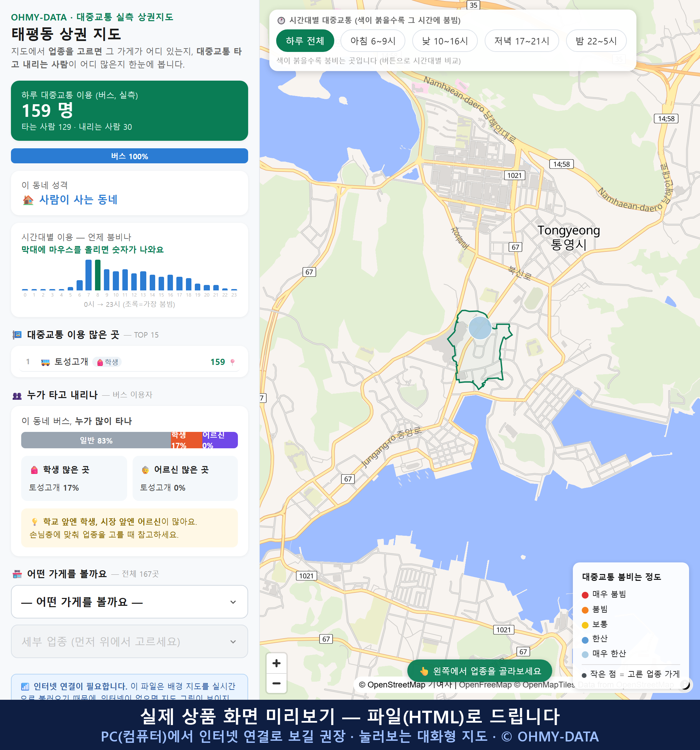The image size is (700, 750).
Task: Click the 토성고개 0% text
Action: click(x=163, y=488)
